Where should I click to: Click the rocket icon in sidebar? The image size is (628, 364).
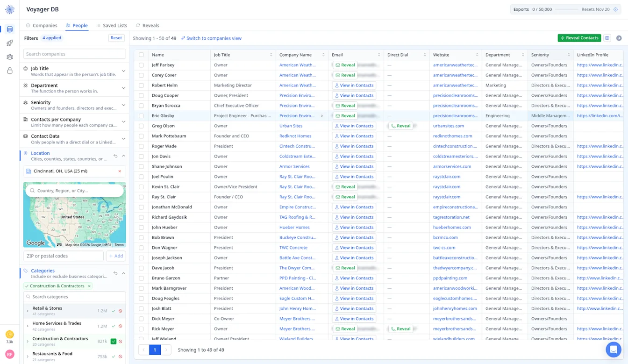click(x=10, y=43)
